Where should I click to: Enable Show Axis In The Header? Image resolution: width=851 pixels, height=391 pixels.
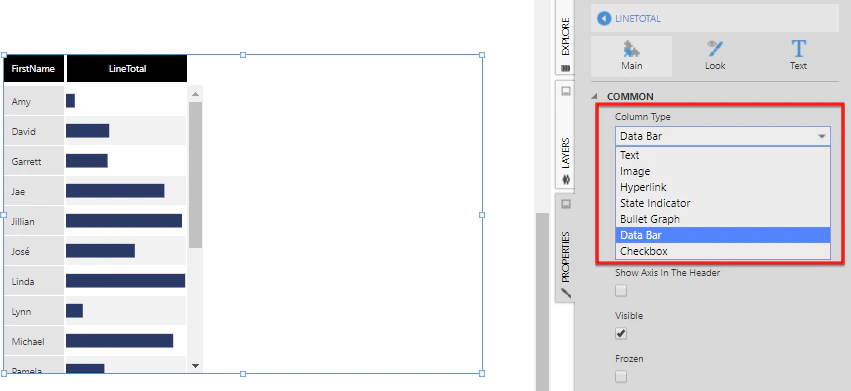point(621,291)
